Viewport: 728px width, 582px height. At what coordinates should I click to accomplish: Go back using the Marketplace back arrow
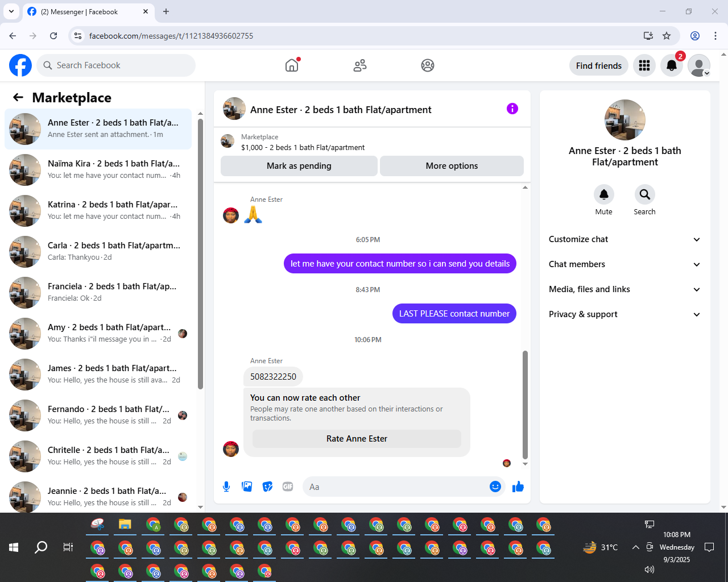tap(18, 97)
